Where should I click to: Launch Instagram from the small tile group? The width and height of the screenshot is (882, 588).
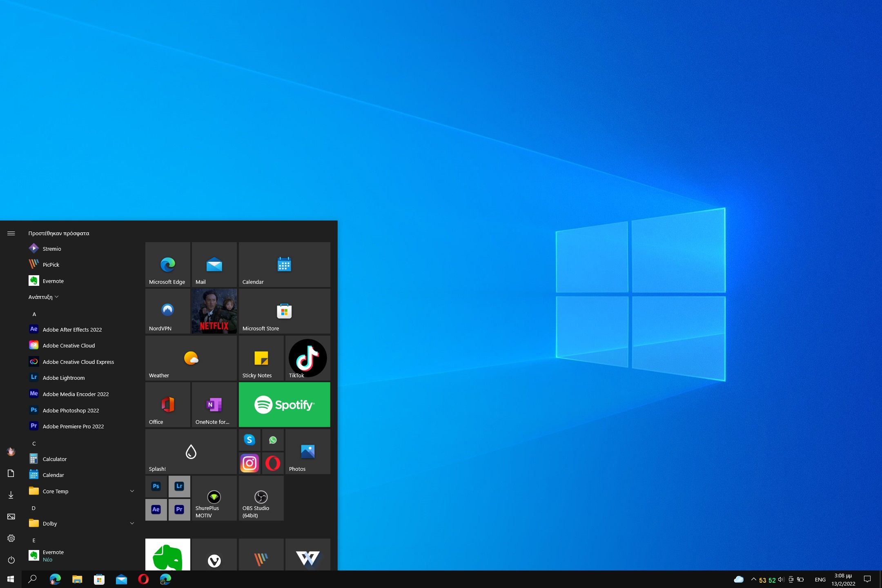point(249,463)
